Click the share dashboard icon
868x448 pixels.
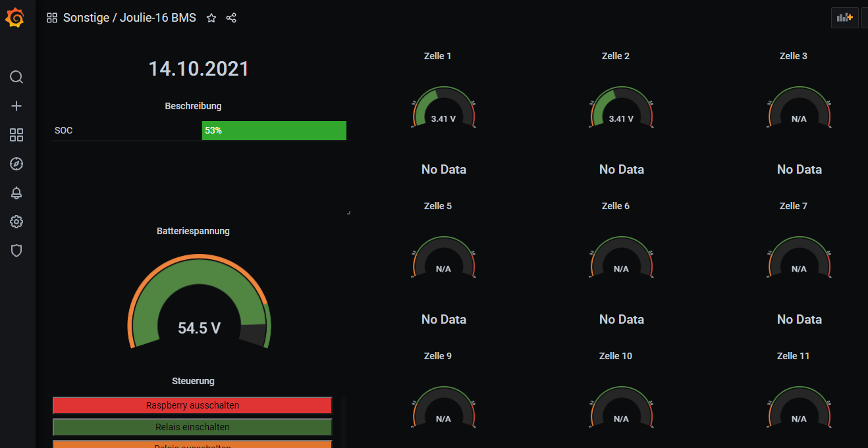tap(231, 18)
